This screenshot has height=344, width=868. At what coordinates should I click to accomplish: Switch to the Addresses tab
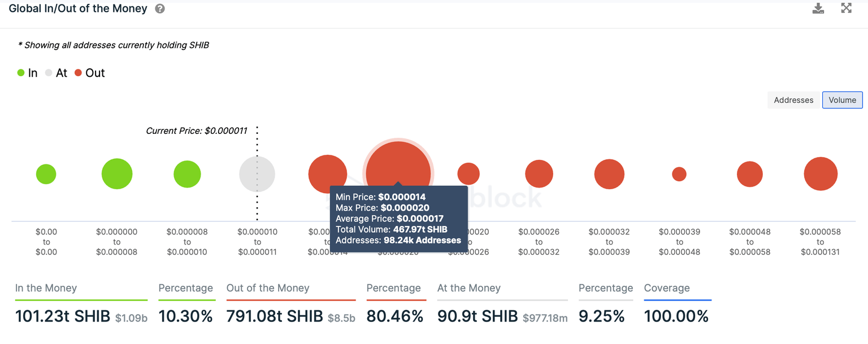click(793, 99)
